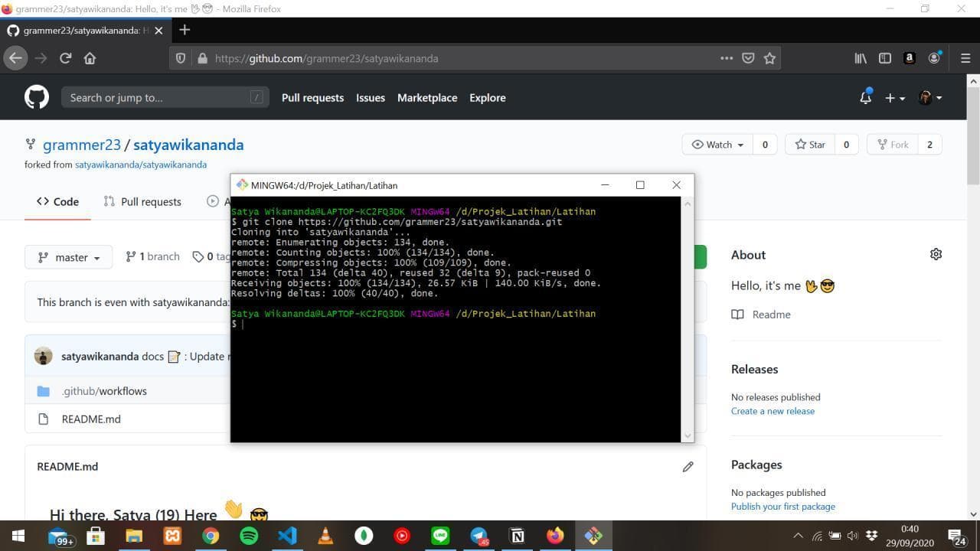Click the GitHub Octocat logo
This screenshot has height=551, width=980.
tap(37, 97)
